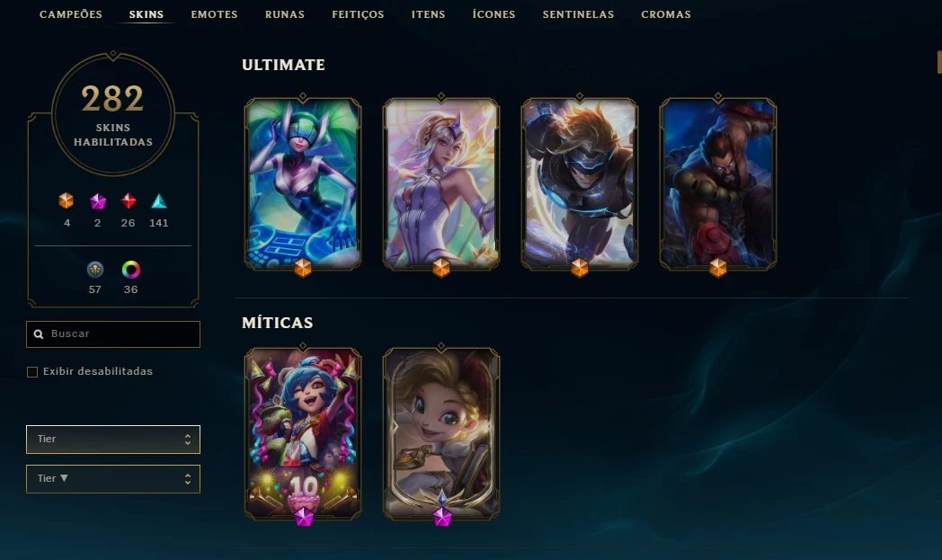
Task: Select the Sentinelas tab
Action: pos(579,14)
